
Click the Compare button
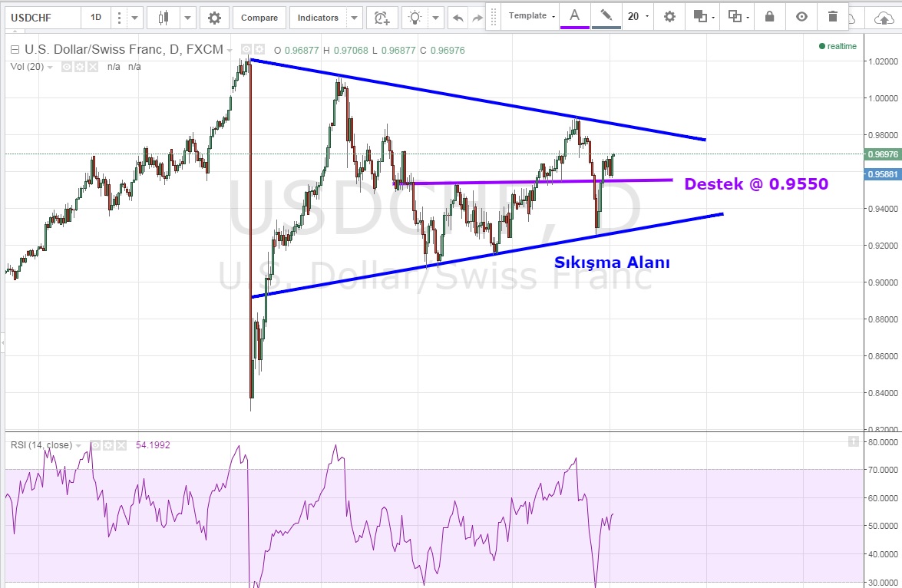coord(259,18)
